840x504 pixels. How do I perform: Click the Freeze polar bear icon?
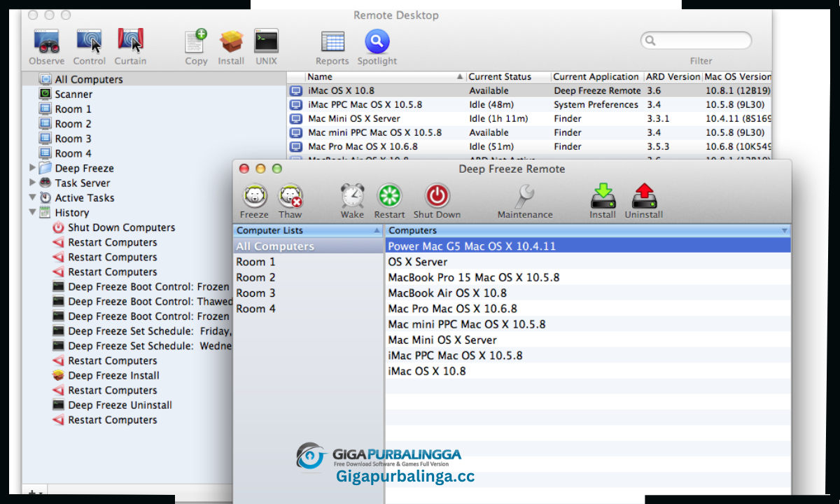pyautogui.click(x=254, y=197)
